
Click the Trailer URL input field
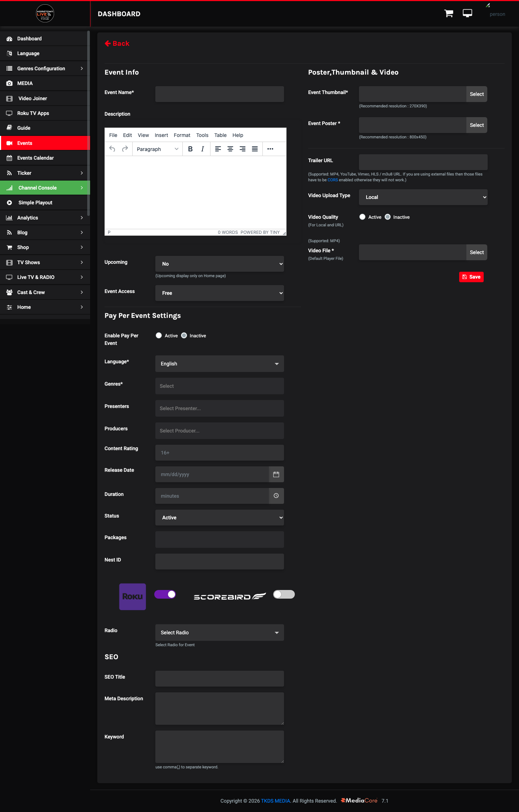tap(423, 162)
